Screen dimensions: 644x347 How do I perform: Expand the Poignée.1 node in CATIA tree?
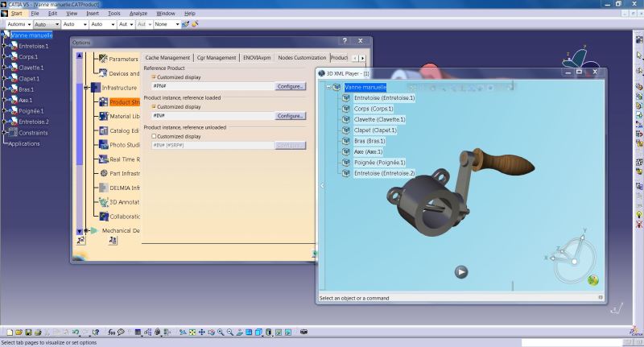pos(4,111)
